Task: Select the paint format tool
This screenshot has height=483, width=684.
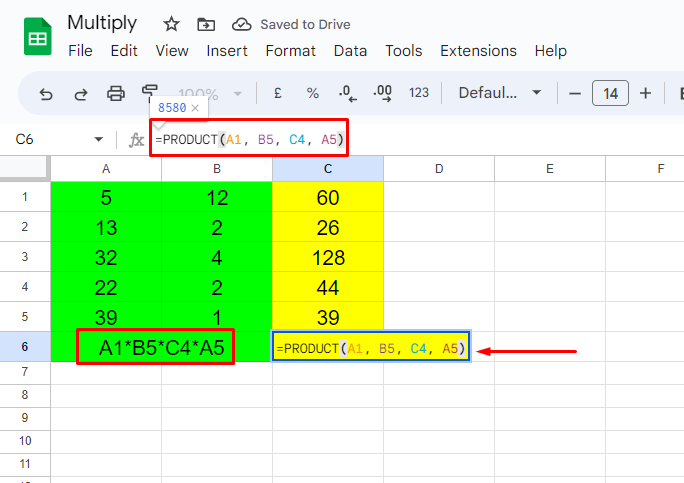Action: pos(150,90)
